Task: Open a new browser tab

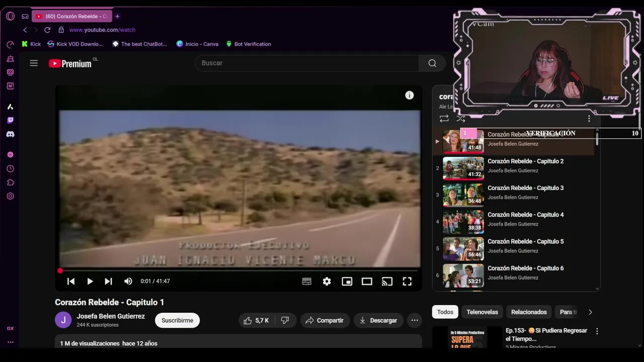Action: [x=117, y=16]
